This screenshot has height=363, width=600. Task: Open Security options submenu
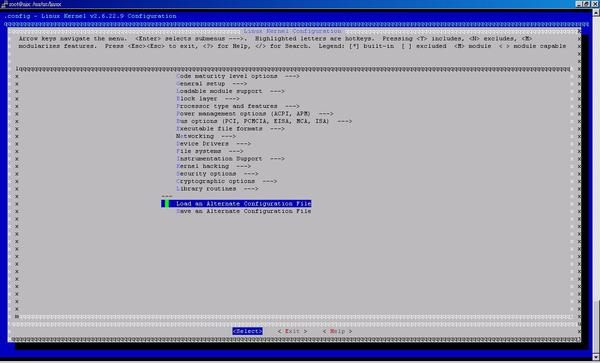[217, 174]
